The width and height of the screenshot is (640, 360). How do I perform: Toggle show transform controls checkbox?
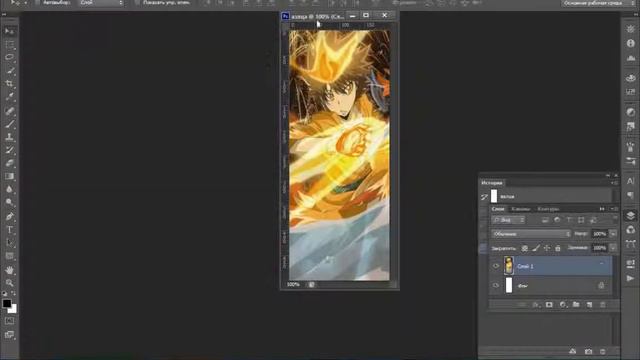[137, 2]
